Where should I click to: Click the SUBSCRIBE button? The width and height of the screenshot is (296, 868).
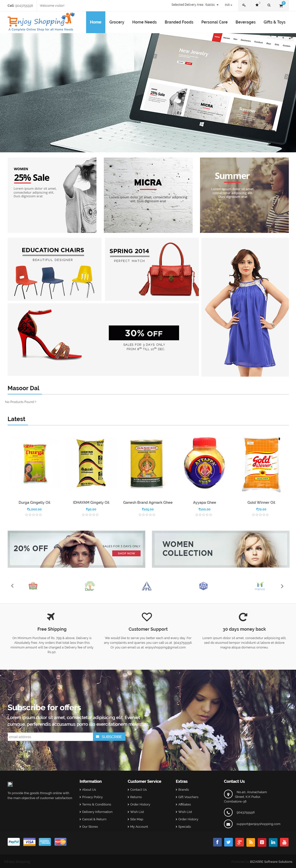pos(109,737)
